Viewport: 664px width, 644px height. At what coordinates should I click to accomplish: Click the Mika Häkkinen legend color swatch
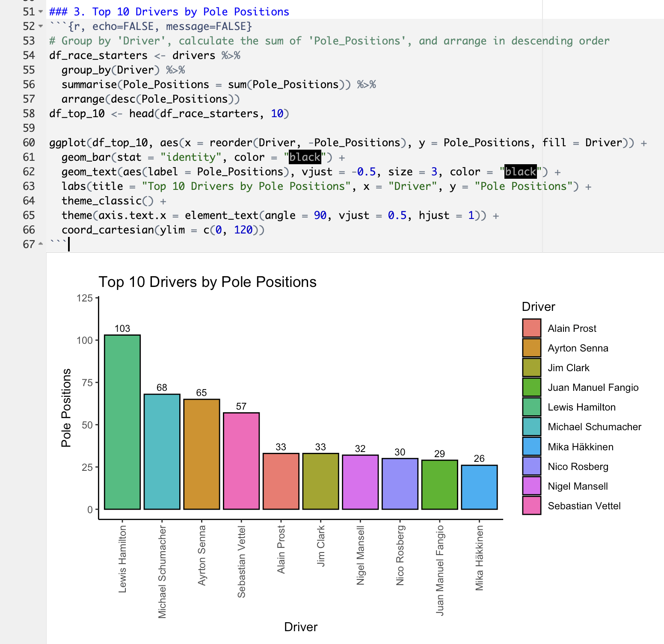pos(532,446)
